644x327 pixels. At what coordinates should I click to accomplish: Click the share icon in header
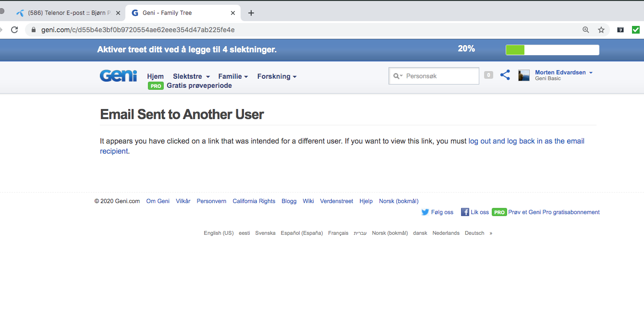tap(505, 75)
